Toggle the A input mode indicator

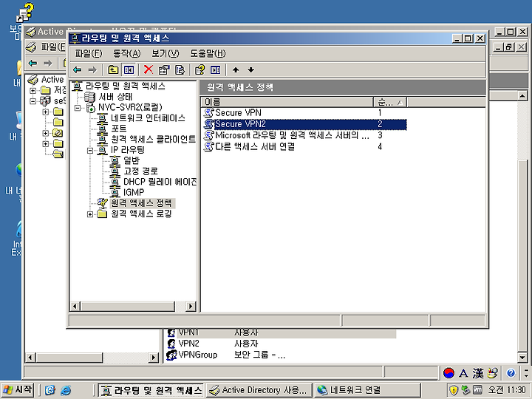click(x=463, y=373)
